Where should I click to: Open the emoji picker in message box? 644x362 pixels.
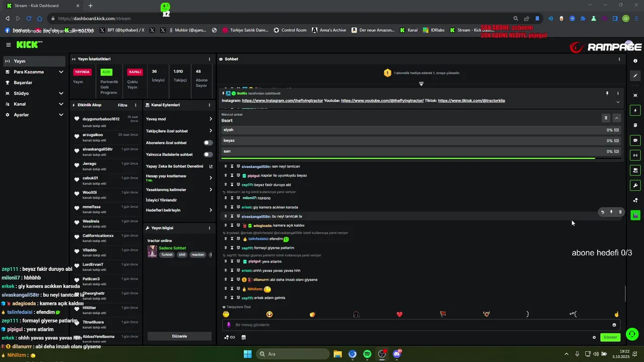click(x=614, y=325)
